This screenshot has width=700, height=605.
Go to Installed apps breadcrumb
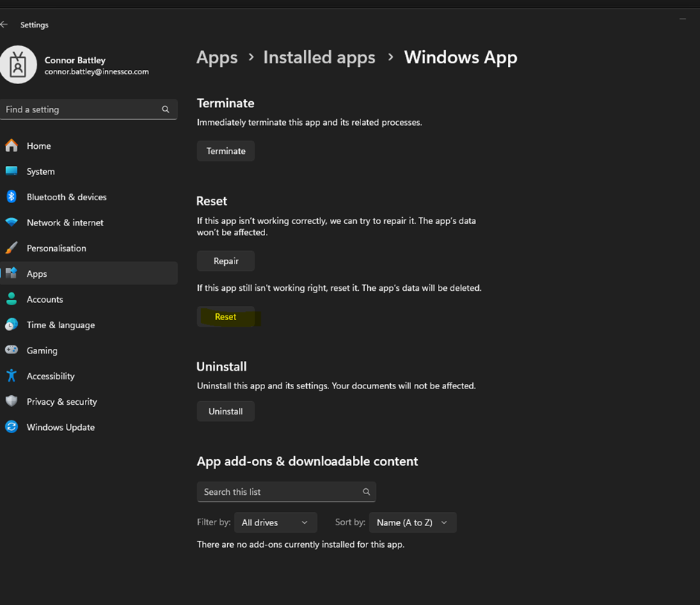(319, 58)
